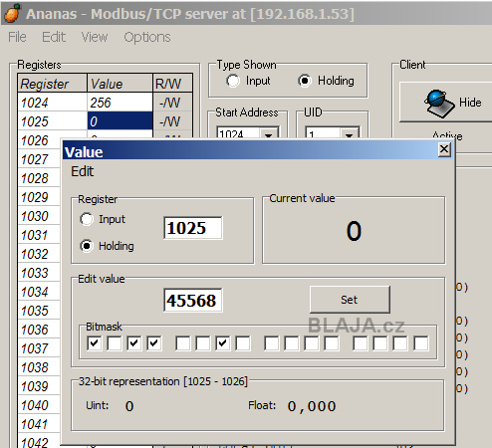Viewport: 492px width, 448px height.
Task: Uncheck the leftmost Bitmask checkbox
Action: pos(95,343)
